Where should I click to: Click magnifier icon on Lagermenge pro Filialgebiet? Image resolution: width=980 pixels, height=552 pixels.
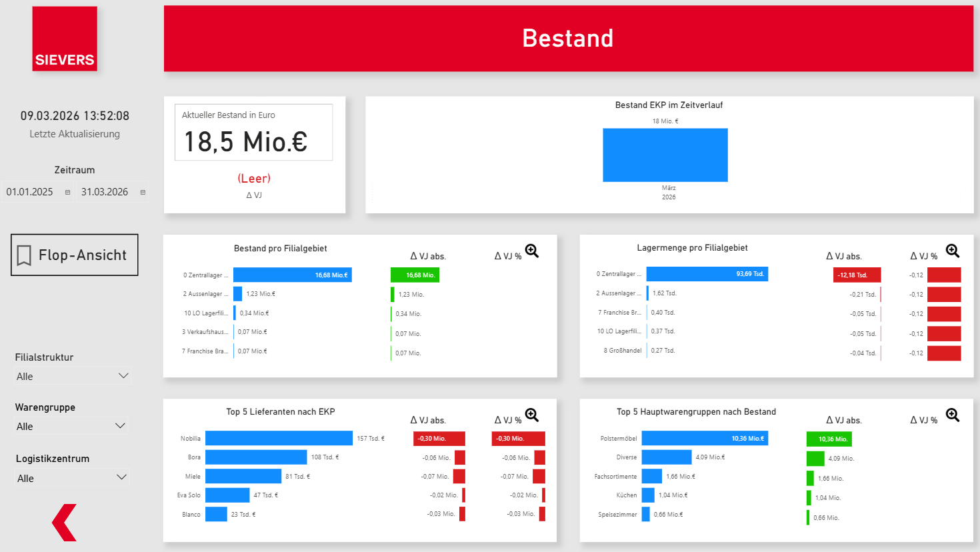953,251
